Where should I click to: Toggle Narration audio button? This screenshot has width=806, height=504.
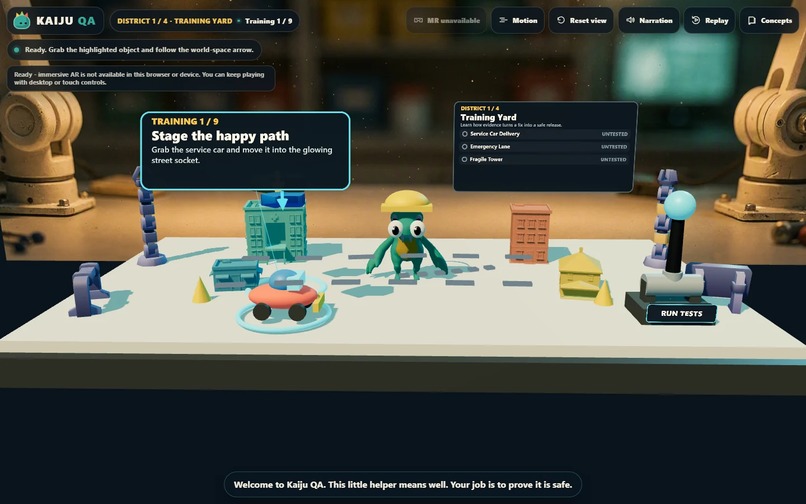point(649,21)
